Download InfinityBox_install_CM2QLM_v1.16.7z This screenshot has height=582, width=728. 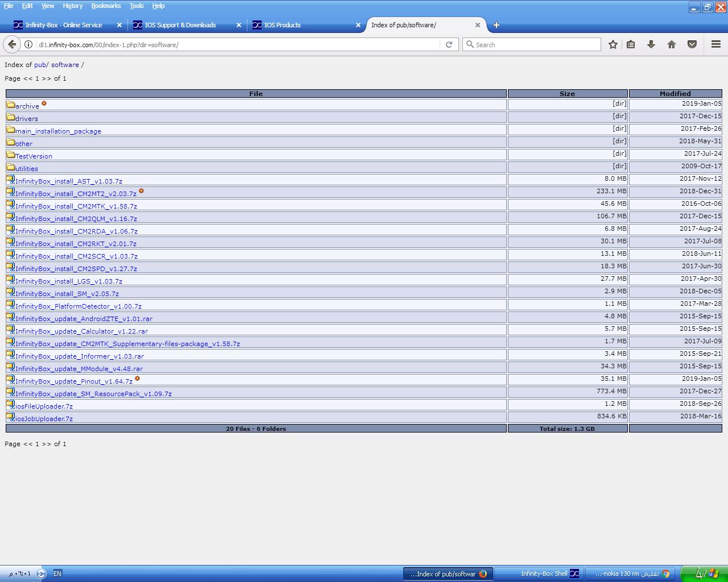coord(76,219)
